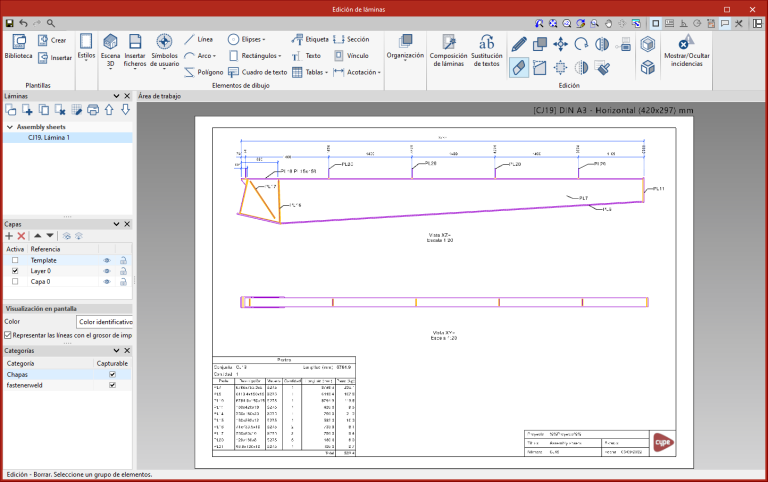Viewport: 768px width, 482px height.
Task: Check the Template layer Activa checkbox
Action: 15,260
